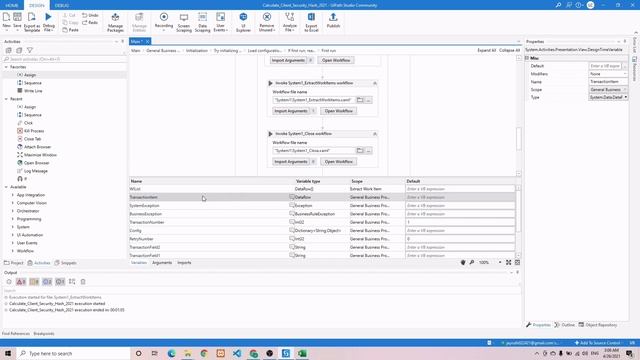Image resolution: width=640 pixels, height=360 pixels.
Task: Toggle error messages filter in Output
Action: [21, 282]
